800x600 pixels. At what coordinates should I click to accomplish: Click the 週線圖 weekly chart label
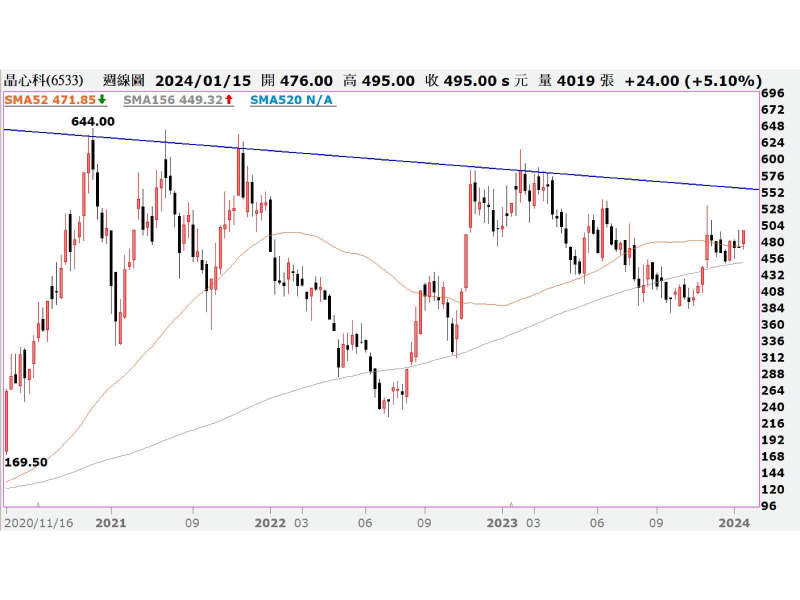[x=123, y=80]
